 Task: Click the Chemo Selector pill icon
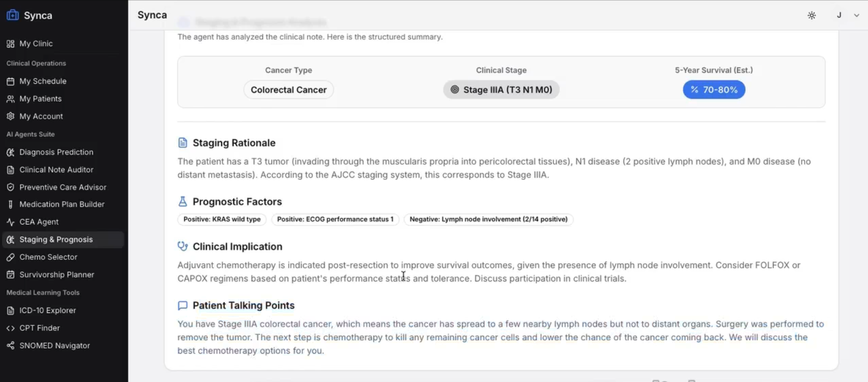click(10, 257)
